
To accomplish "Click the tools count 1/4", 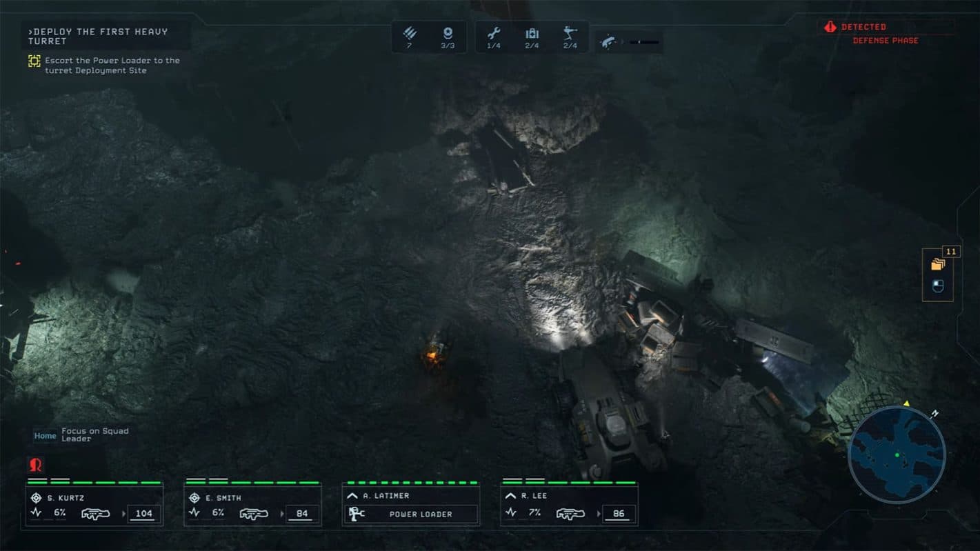I will 494,46.
